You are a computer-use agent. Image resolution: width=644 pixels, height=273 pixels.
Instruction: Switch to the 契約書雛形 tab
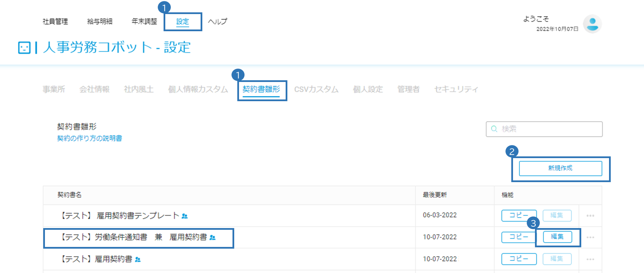click(261, 90)
